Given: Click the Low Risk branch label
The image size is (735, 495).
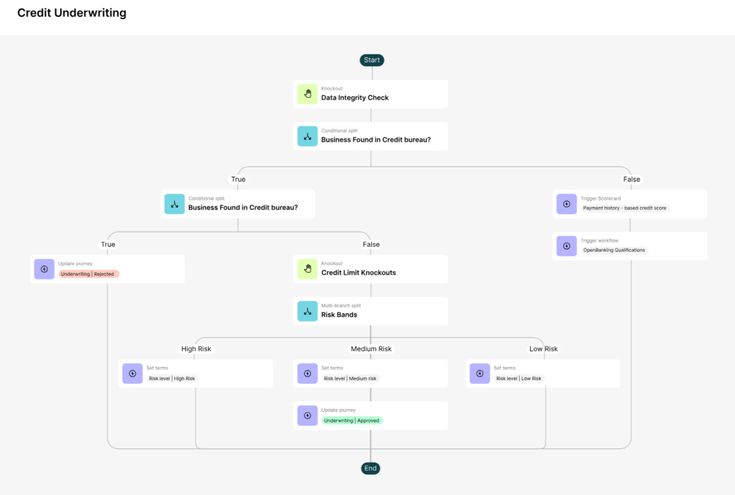Looking at the screenshot, I should point(544,349).
